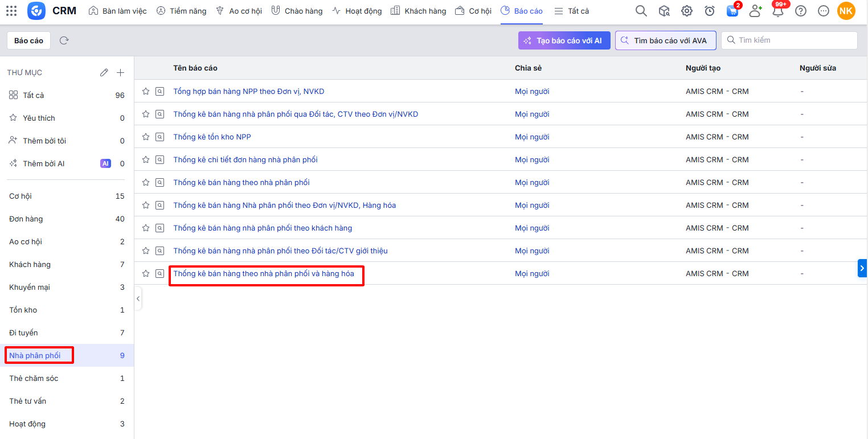Collapse the left folder sidebar arrow

point(138,298)
